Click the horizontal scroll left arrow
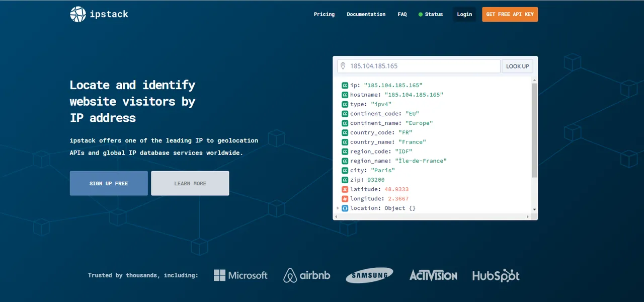 click(336, 216)
